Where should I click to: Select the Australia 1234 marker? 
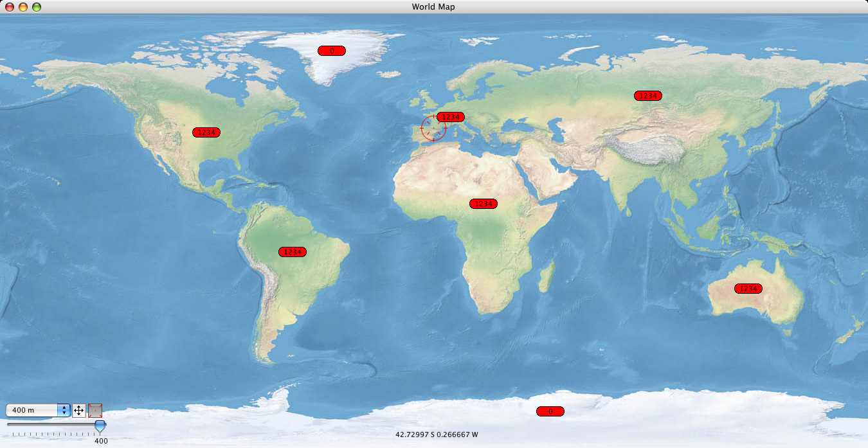[x=748, y=289]
